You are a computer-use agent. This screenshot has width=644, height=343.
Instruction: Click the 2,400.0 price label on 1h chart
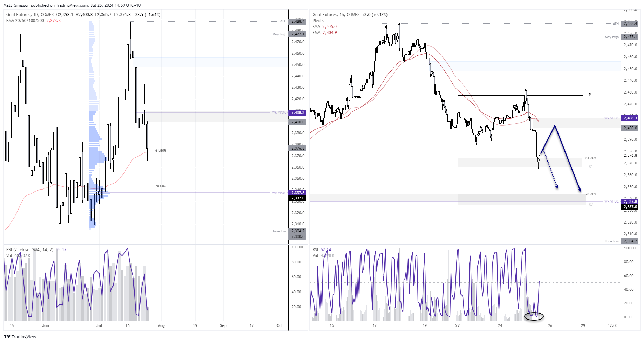(x=630, y=128)
